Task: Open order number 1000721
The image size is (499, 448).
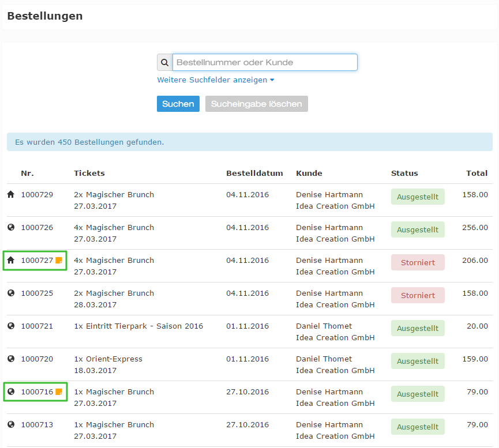Action: click(37, 326)
